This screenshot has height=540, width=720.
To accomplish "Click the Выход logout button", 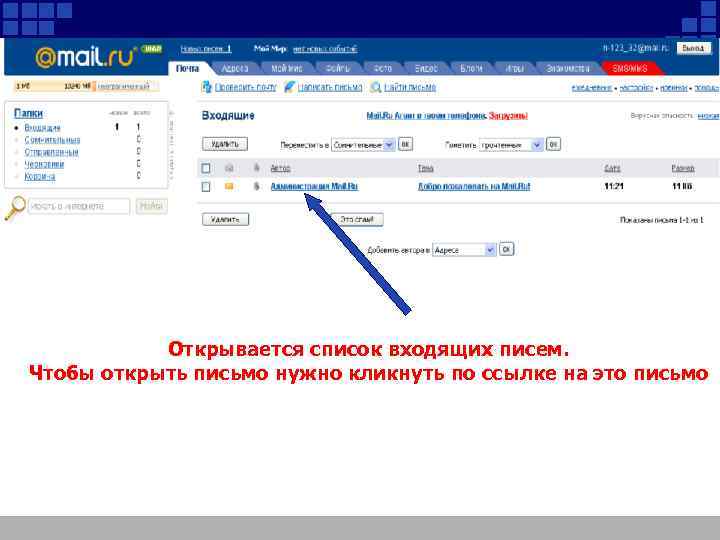I will click(693, 48).
